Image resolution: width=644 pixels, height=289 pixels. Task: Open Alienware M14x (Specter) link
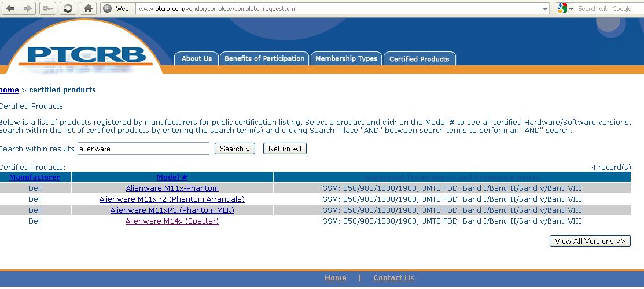[x=172, y=221]
